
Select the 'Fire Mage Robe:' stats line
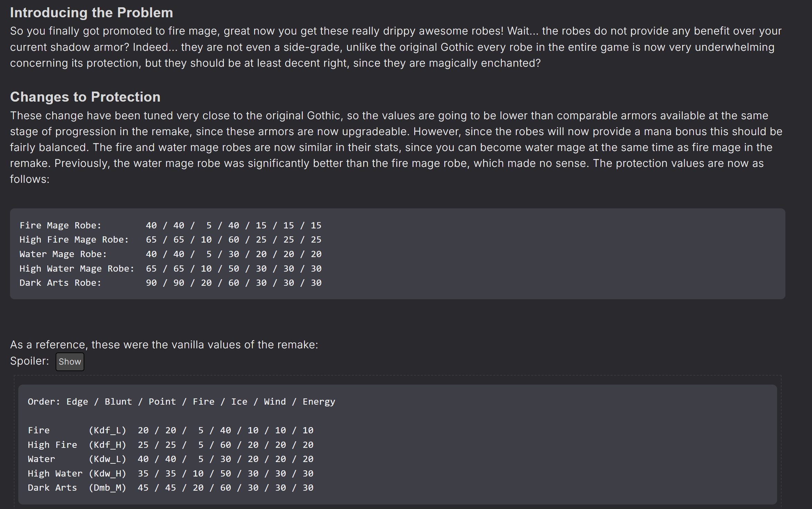click(x=170, y=225)
